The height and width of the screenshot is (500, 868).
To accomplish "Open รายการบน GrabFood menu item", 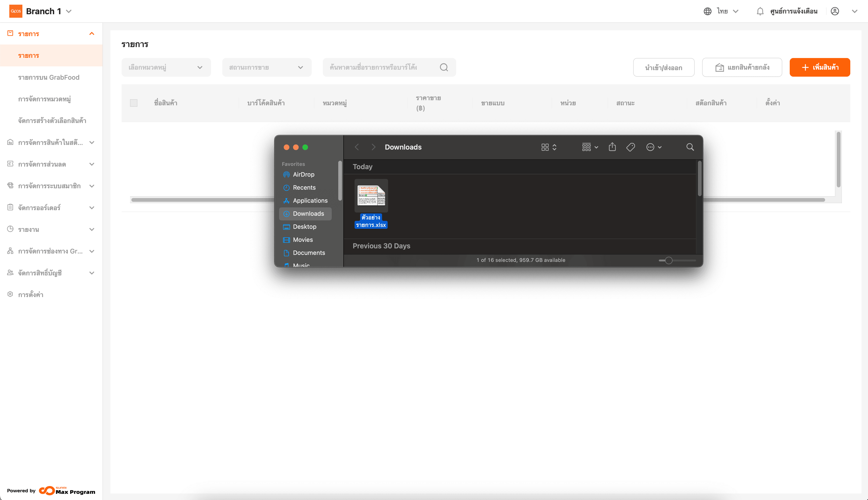I will point(49,77).
